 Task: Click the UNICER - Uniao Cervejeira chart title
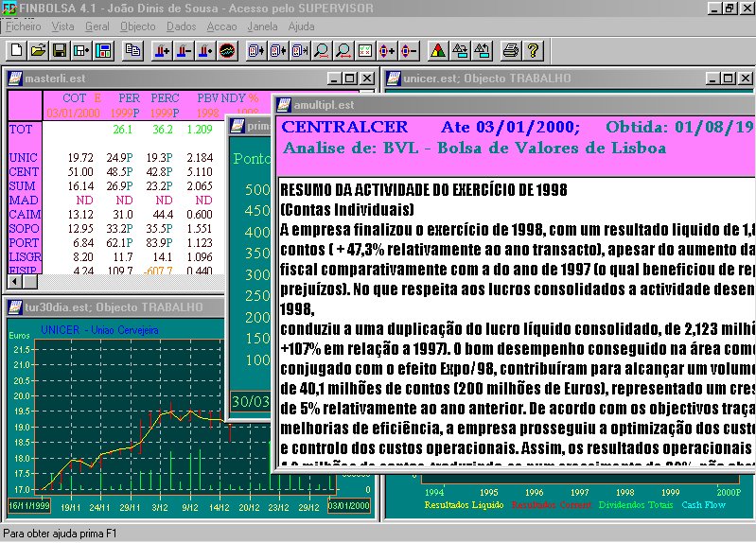point(99,330)
